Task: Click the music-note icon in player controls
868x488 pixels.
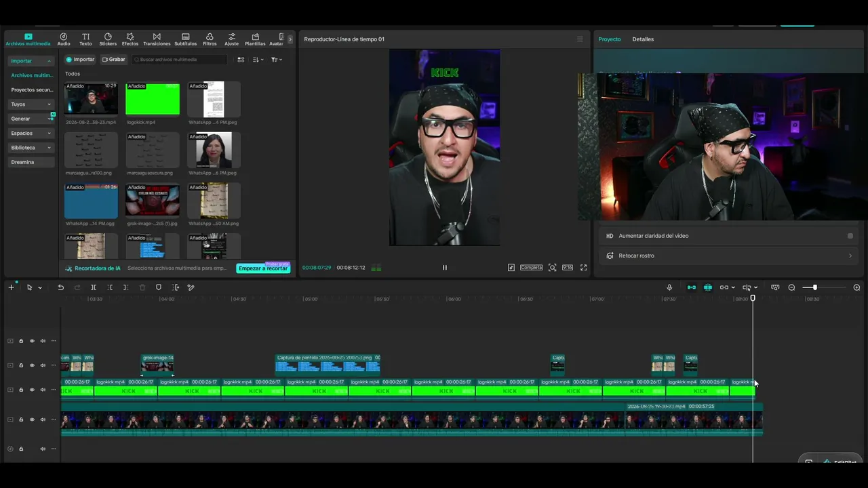Action: [511, 268]
